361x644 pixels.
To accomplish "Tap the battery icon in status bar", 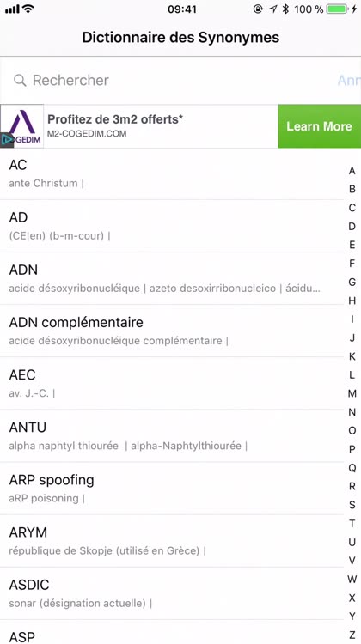I will click(337, 9).
